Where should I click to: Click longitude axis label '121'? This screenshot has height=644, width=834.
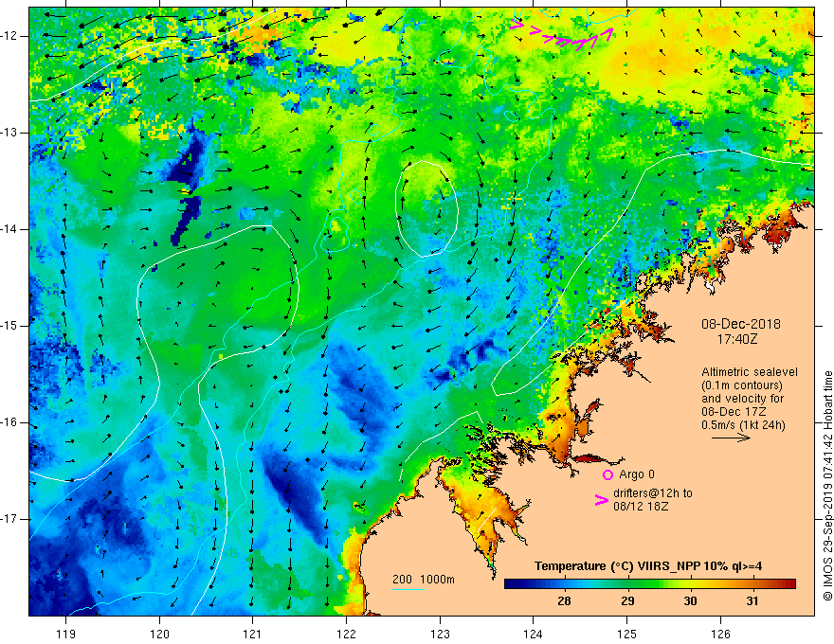point(253,634)
